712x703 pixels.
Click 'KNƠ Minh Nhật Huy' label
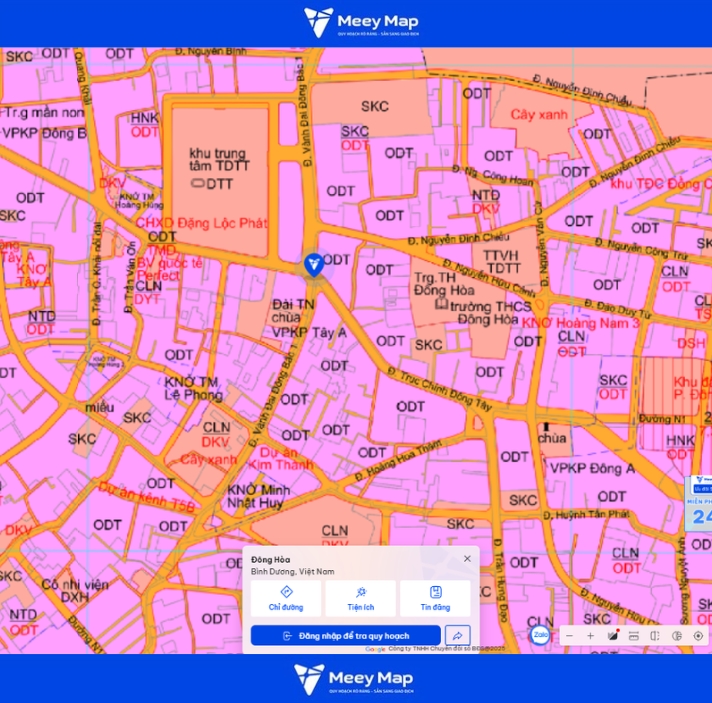(258, 496)
